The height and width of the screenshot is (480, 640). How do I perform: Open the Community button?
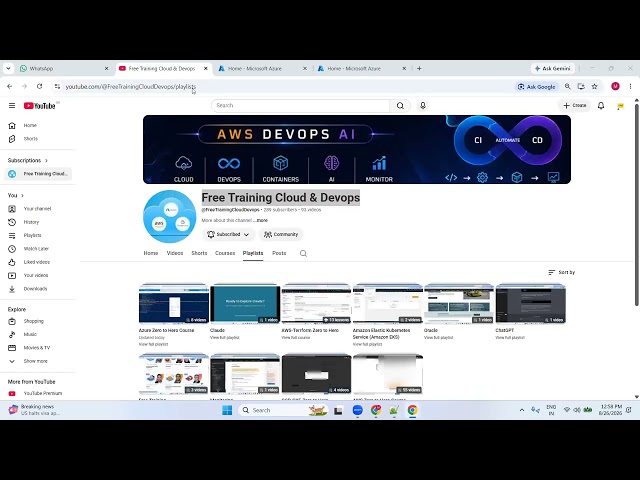pos(281,234)
